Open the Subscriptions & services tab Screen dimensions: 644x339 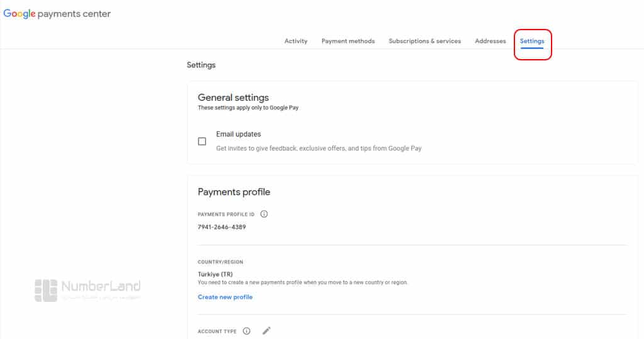click(x=425, y=41)
